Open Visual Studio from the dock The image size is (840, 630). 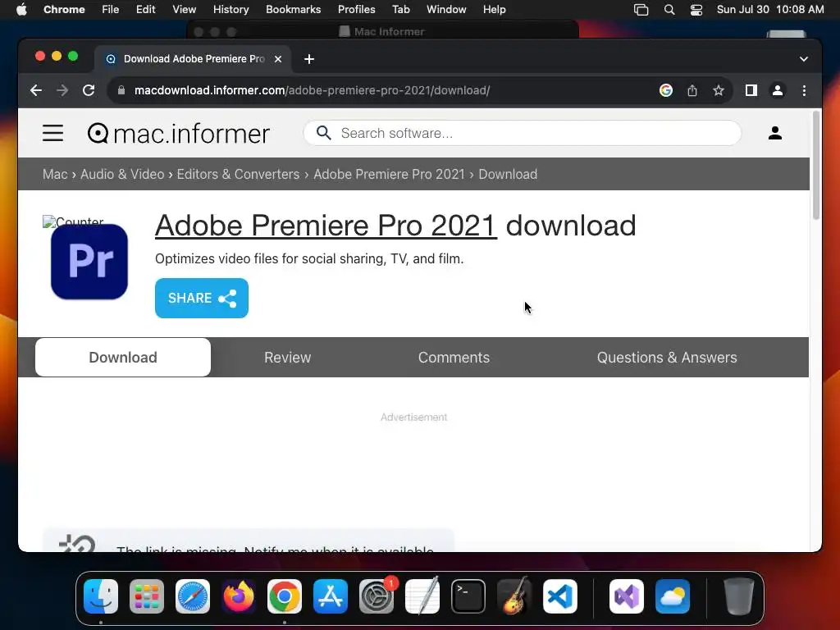(627, 596)
